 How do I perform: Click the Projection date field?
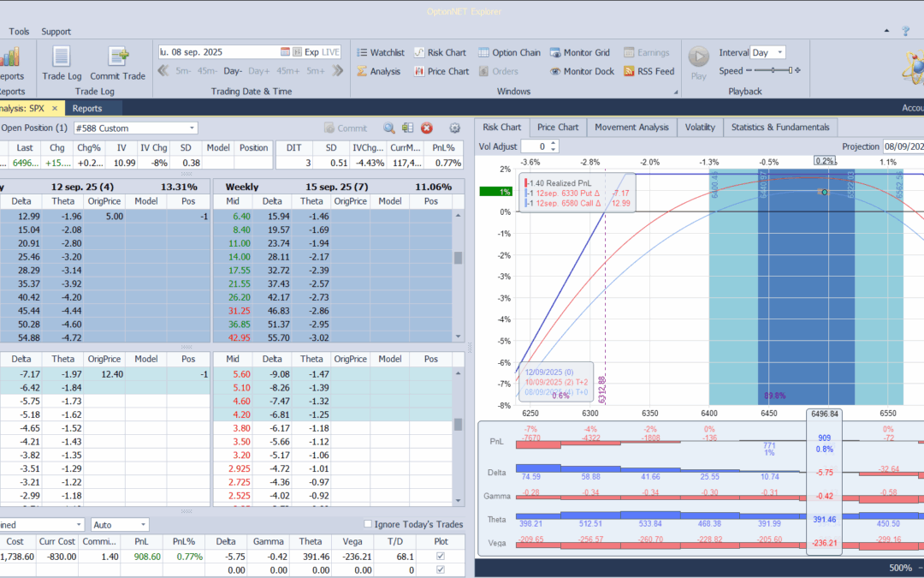tap(903, 146)
